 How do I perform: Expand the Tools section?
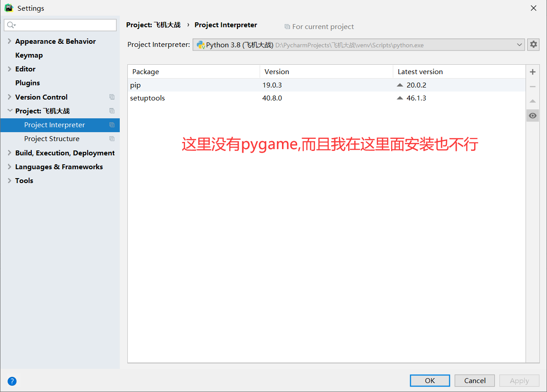9,180
